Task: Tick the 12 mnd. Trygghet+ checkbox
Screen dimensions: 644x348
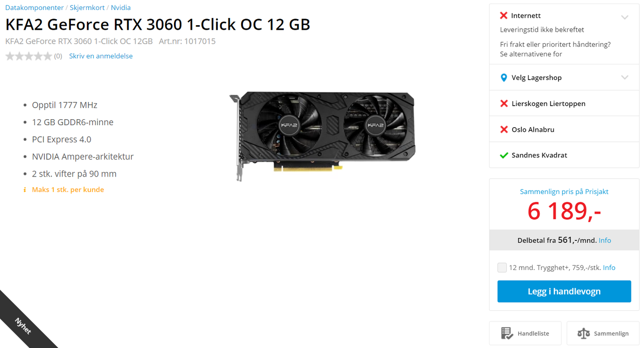Action: point(502,268)
